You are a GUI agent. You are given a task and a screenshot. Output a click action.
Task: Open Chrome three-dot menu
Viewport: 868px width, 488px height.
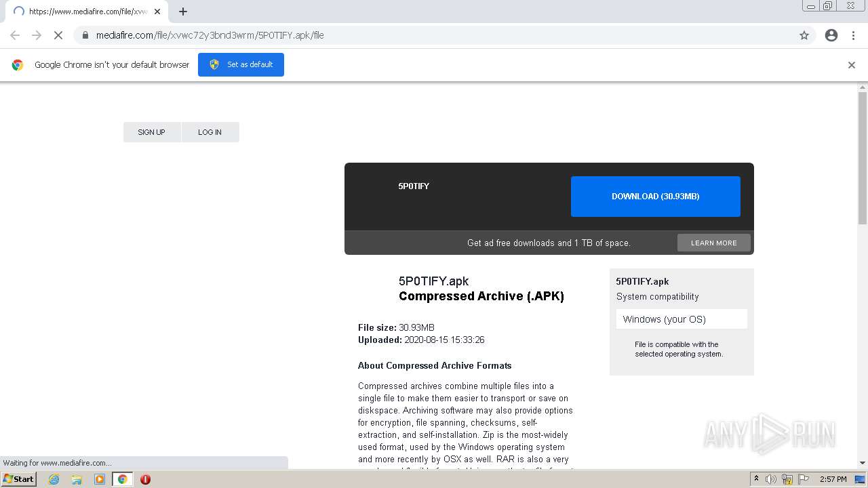click(853, 35)
